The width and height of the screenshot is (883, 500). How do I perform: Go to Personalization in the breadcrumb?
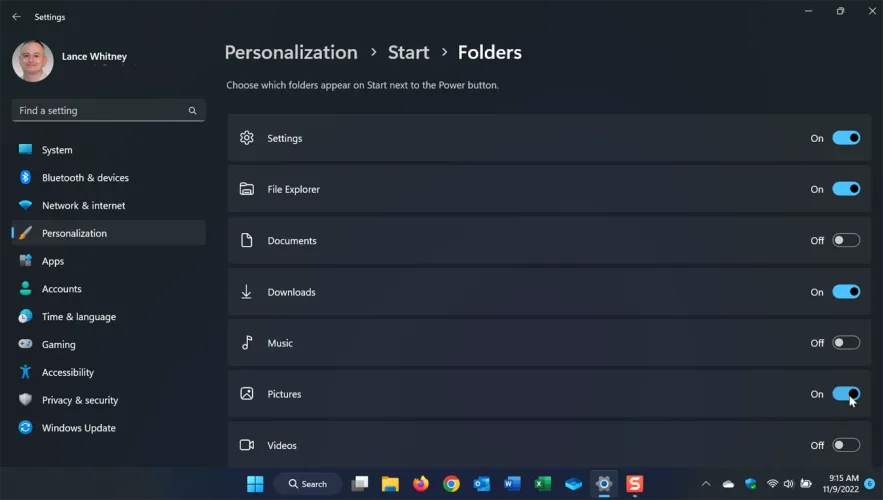(290, 53)
